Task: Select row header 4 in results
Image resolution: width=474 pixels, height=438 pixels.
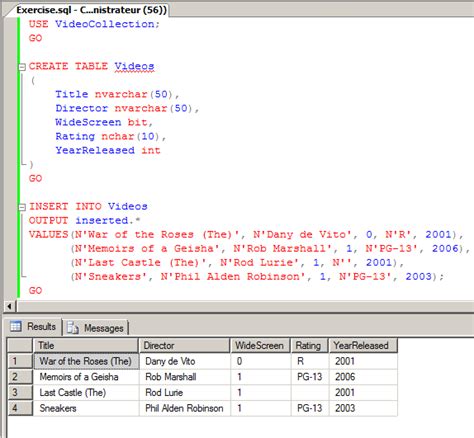Action: (20, 408)
